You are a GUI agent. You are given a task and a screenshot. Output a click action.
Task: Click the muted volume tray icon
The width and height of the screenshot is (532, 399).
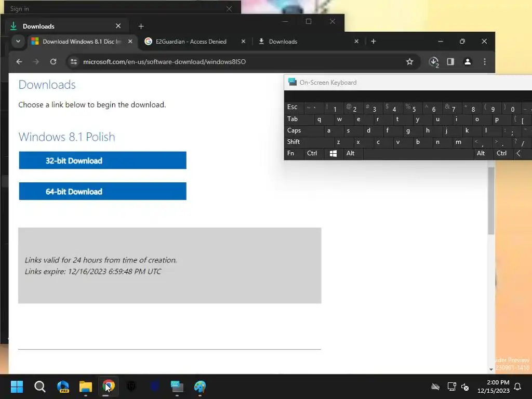pos(465,387)
